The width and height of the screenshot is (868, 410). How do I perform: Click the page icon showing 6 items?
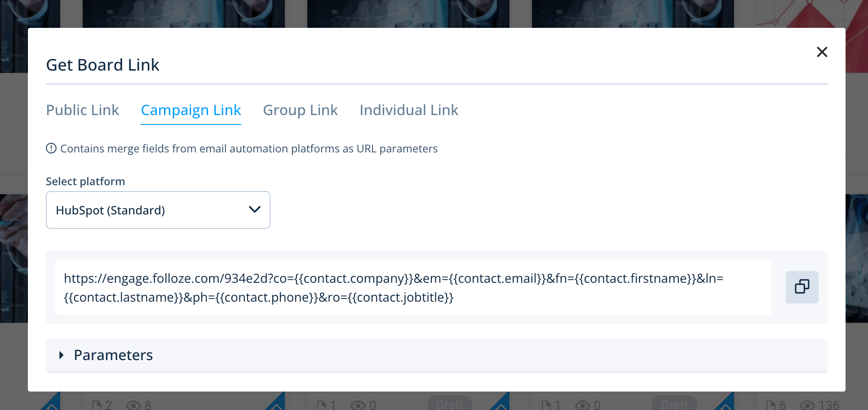click(771, 405)
